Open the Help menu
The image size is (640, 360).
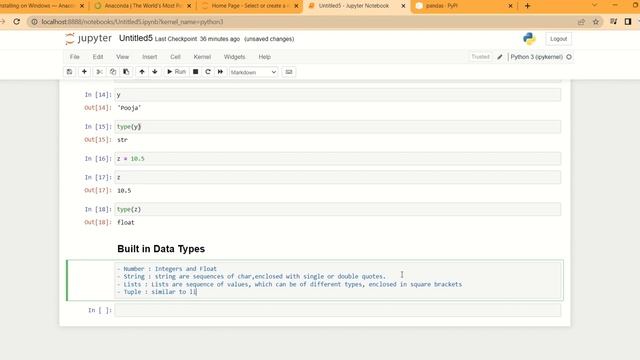[x=264, y=57]
